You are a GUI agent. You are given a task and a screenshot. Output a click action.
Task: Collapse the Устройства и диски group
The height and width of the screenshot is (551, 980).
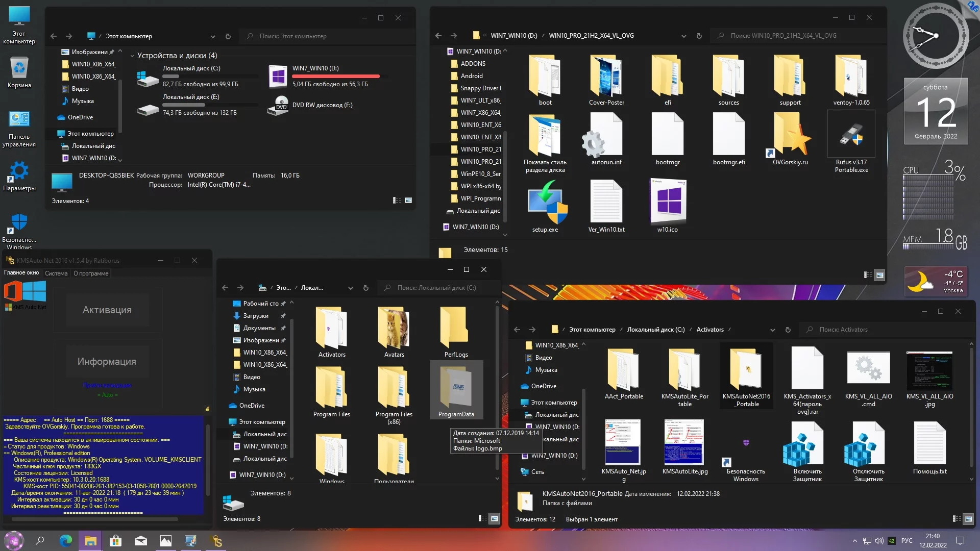[132, 56]
